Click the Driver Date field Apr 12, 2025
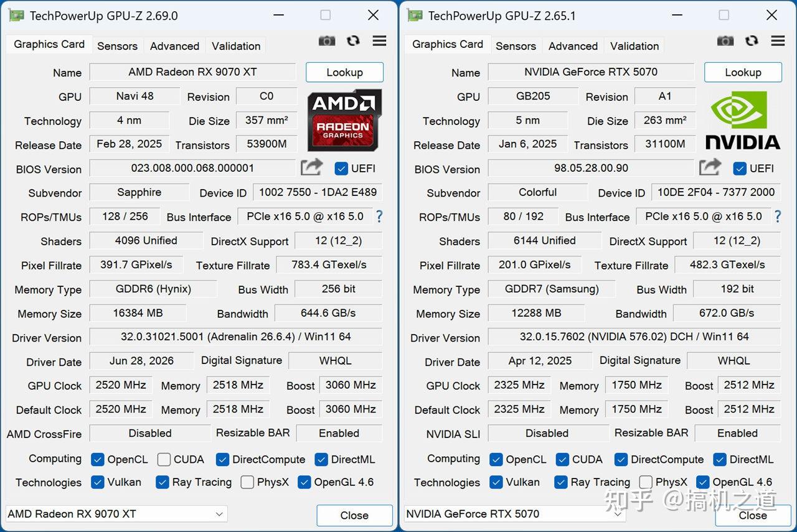The height and width of the screenshot is (532, 797). 540,361
